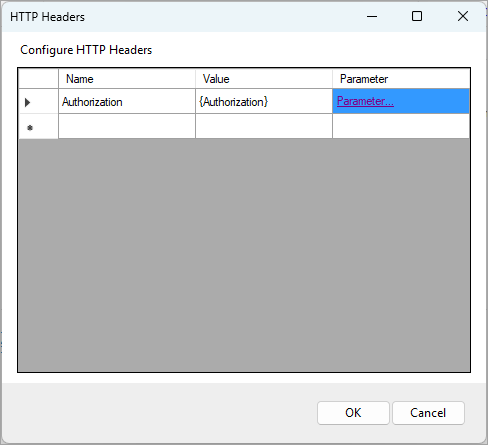Close the HTTP Headers dialog

[463, 16]
